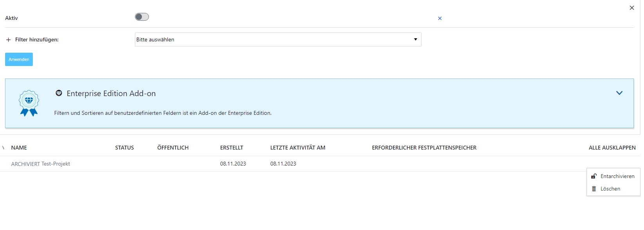Remove the Aktiv filter with blue X
644x230 pixels.
coord(440,18)
